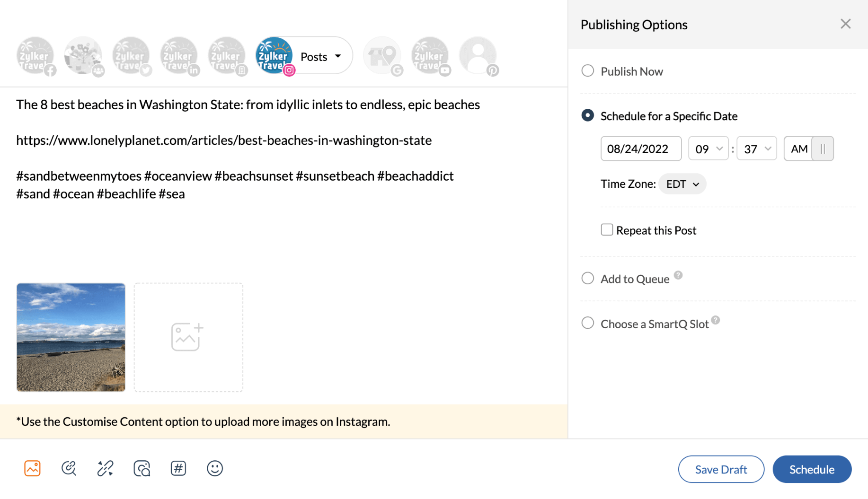Click the Publishing Options panel title
The height and width of the screenshot is (499, 868).
click(x=634, y=25)
